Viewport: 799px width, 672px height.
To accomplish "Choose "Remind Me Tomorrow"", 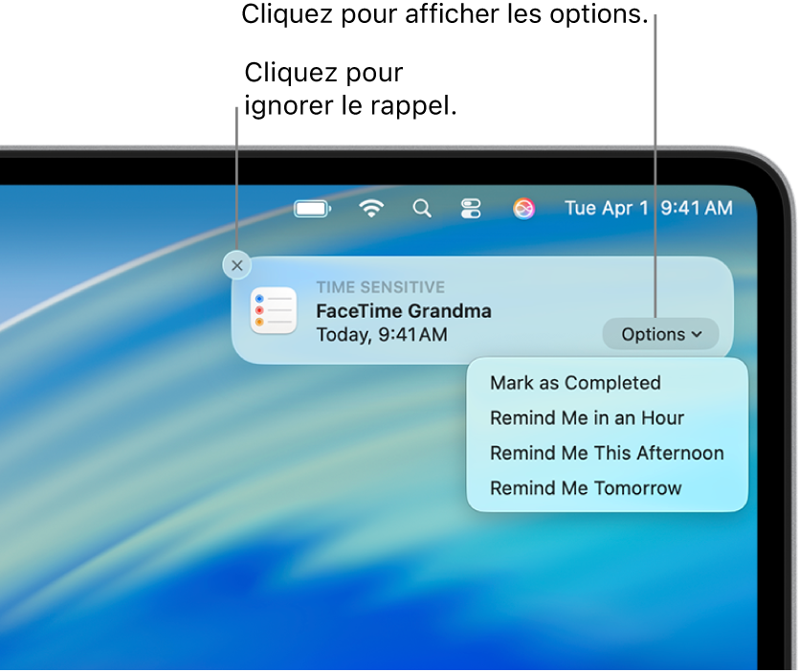I will pos(587,488).
